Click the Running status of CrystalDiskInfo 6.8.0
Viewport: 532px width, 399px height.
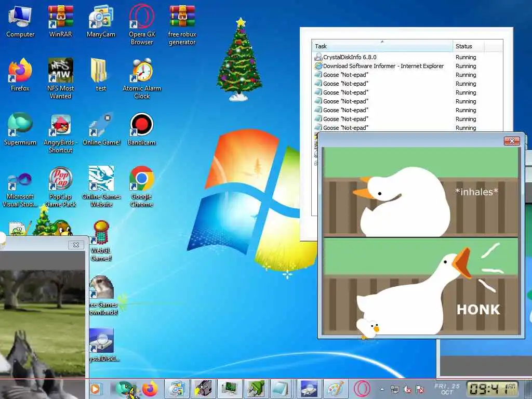click(465, 57)
